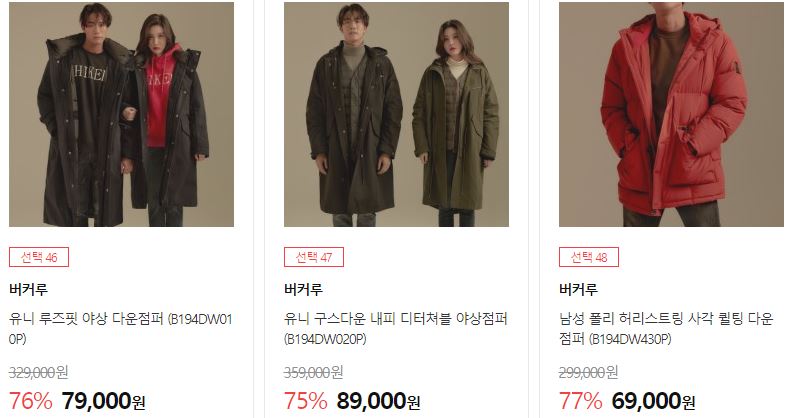The height and width of the screenshot is (418, 795).
Task: Open the black long down jumper couple photo
Action: pyautogui.click(x=121, y=114)
